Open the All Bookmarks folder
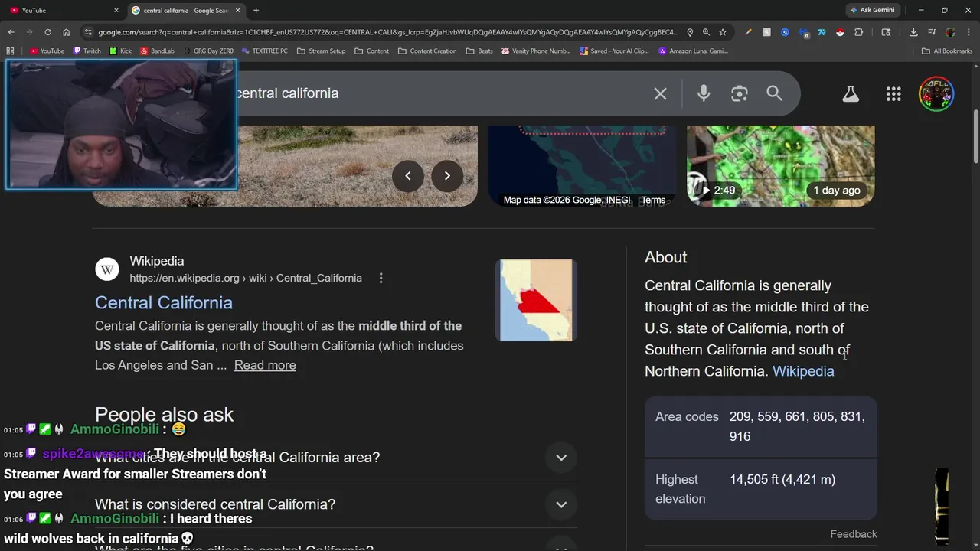This screenshot has height=551, width=980. pyautogui.click(x=947, y=51)
